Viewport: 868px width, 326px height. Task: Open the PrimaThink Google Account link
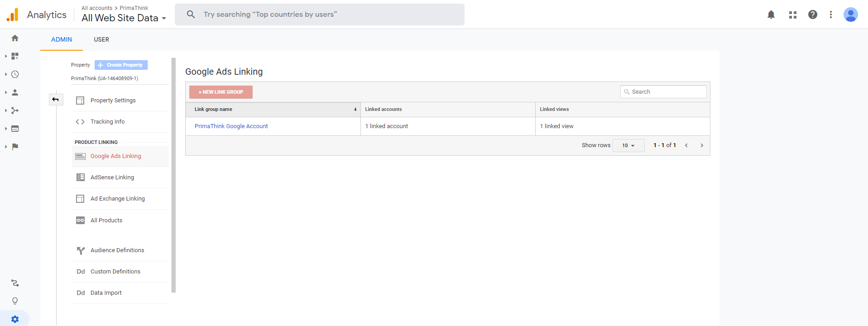(x=231, y=126)
